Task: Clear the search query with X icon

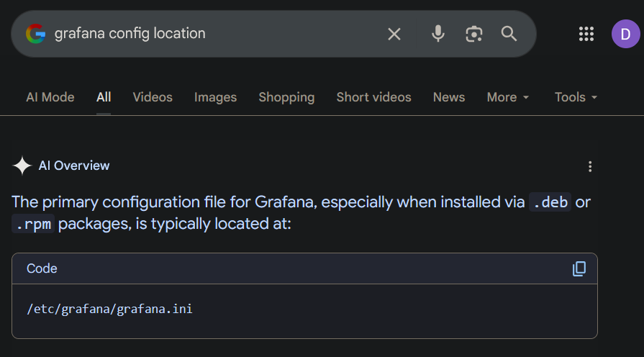Action: pos(394,34)
